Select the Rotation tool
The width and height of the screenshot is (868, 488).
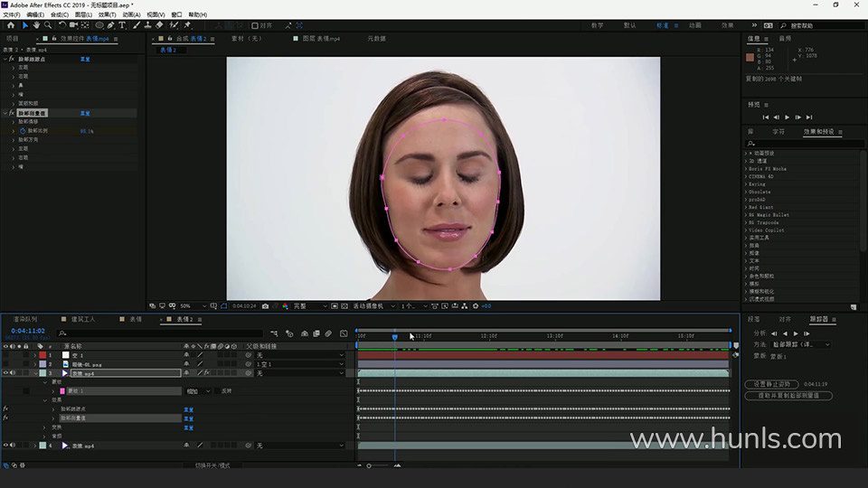(61, 25)
